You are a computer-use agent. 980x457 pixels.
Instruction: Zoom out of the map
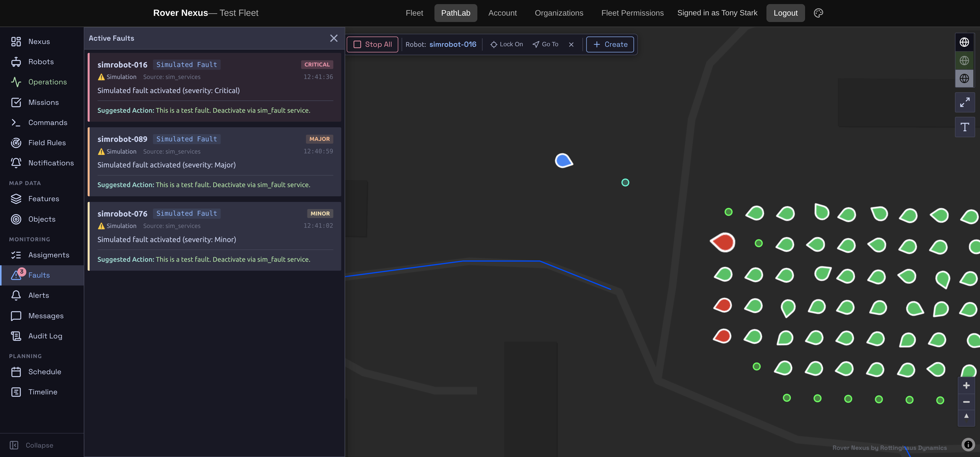[966, 402]
